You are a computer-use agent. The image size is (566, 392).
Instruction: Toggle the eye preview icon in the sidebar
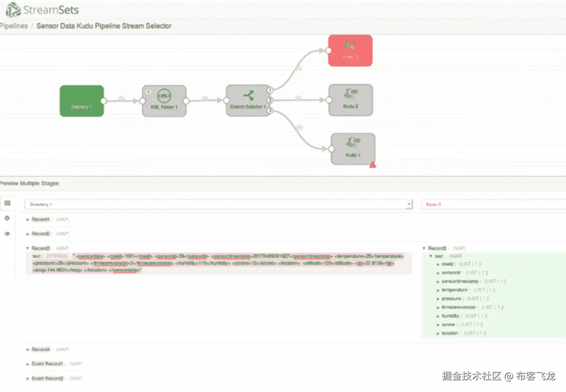7,234
